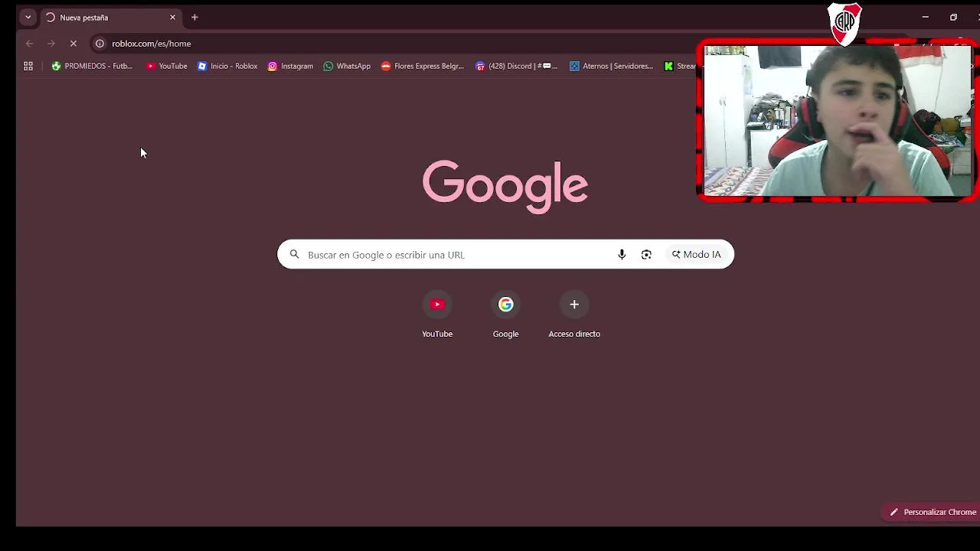Search by image with lens icon
This screenshot has height=551, width=980.
(x=646, y=255)
